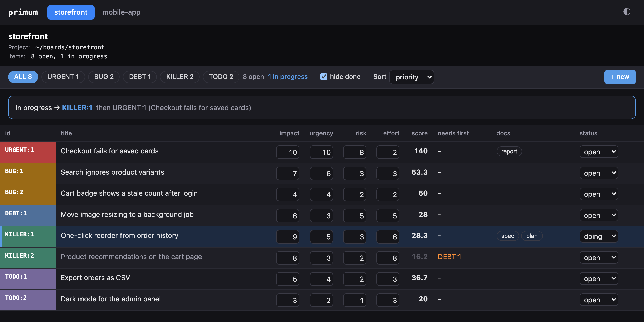Filter by BUG 2 chip
This screenshot has width=644, height=322.
104,77
